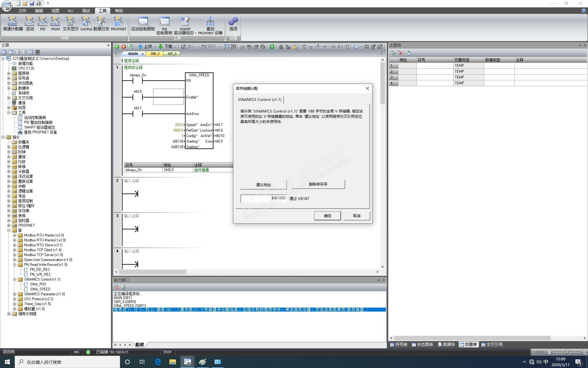Open Microsoft Edge from the taskbar

[x=158, y=362]
